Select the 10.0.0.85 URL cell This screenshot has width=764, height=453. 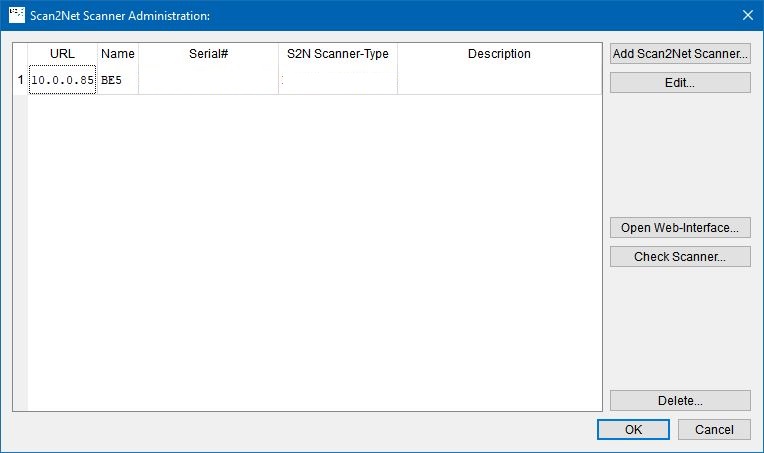[x=62, y=80]
